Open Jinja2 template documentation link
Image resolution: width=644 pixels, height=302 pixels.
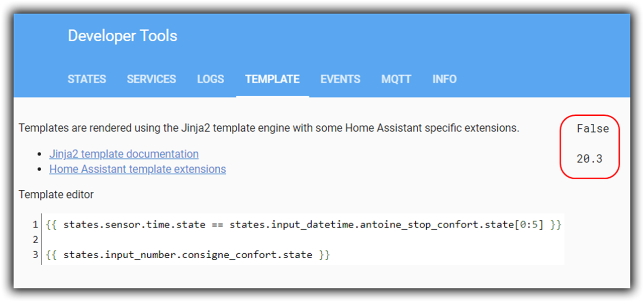click(x=124, y=154)
